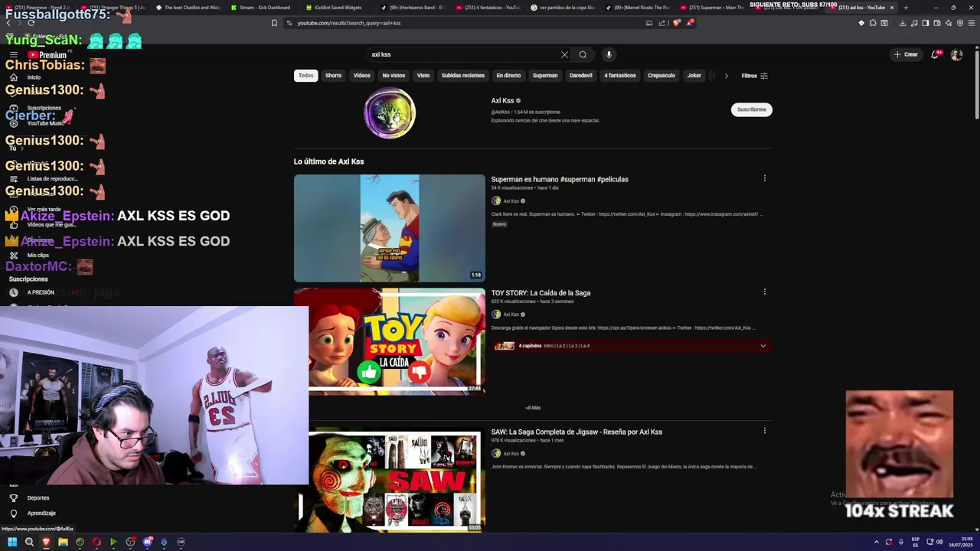Click the browser address bar URL
Screen dimensions: 980x551
348,23
